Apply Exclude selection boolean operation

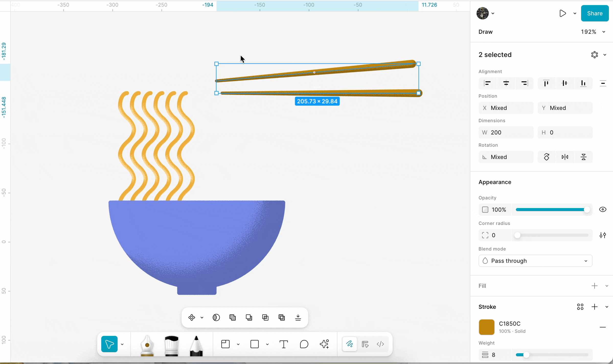tap(282, 317)
